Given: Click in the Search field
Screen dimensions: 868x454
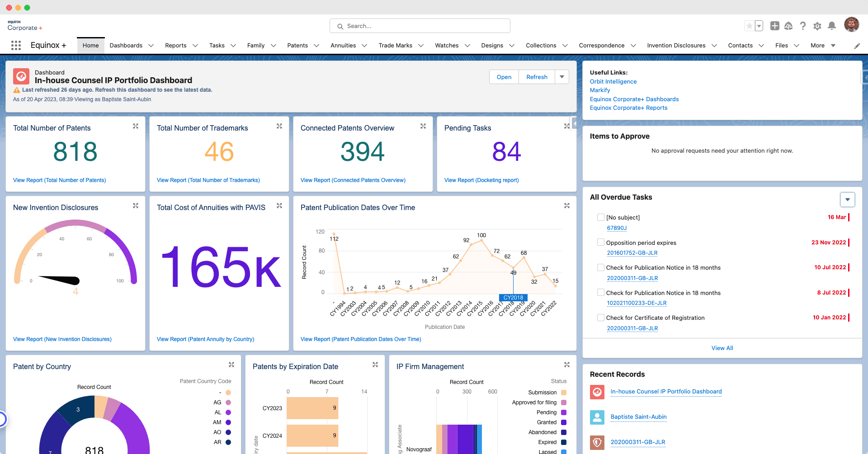Looking at the screenshot, I should pos(420,26).
